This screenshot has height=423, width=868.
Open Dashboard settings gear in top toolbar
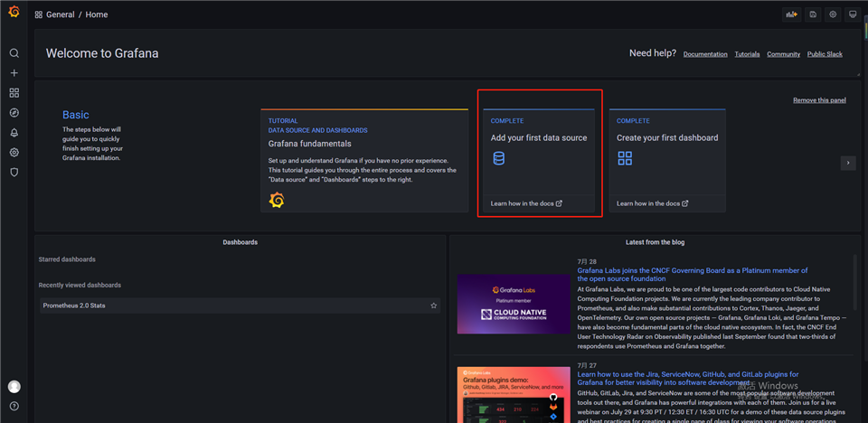[x=833, y=15]
